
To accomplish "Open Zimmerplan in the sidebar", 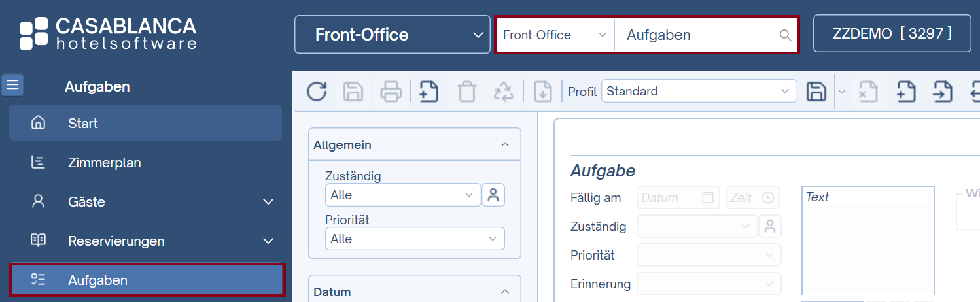I will pyautogui.click(x=104, y=163).
